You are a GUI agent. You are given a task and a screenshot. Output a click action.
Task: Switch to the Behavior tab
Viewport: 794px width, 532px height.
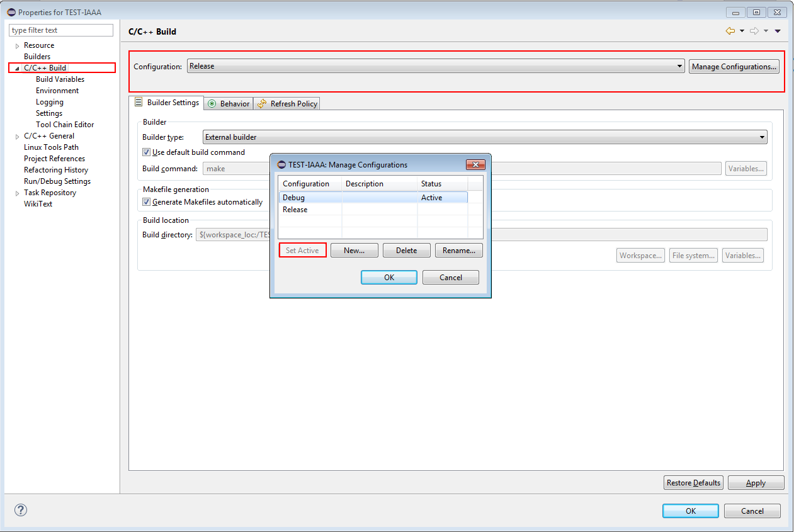click(x=229, y=104)
